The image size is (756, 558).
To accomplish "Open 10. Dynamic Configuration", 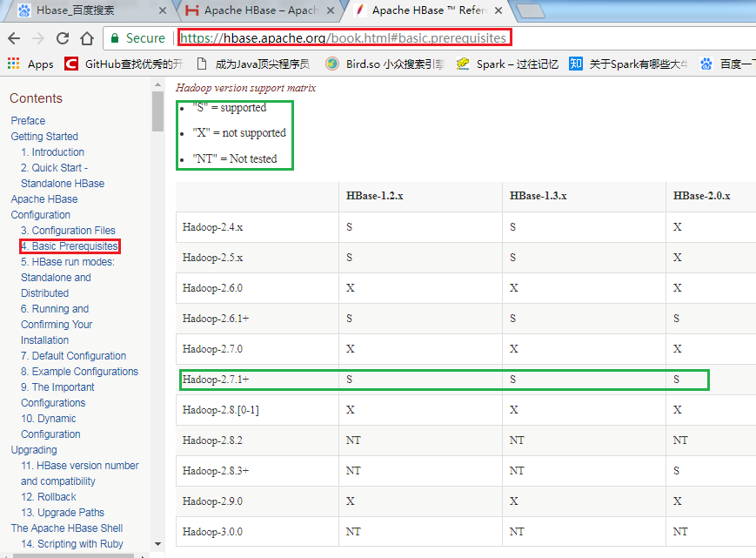I will pos(50,427).
